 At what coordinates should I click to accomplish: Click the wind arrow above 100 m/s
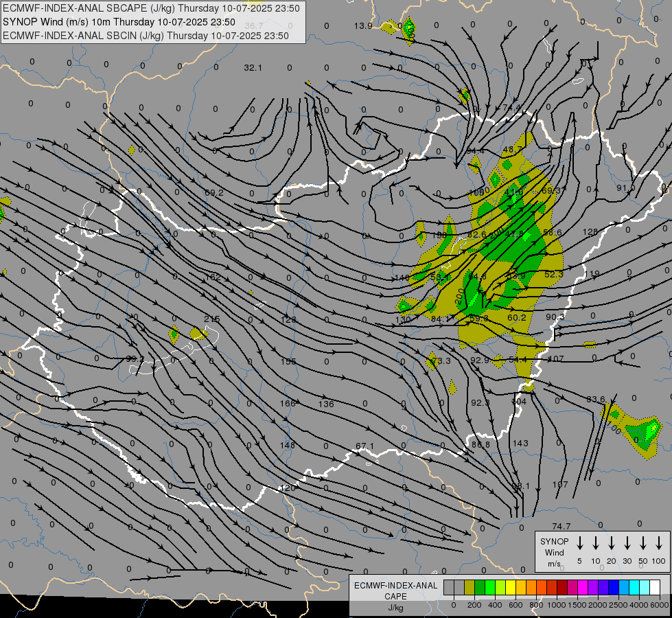click(x=659, y=543)
